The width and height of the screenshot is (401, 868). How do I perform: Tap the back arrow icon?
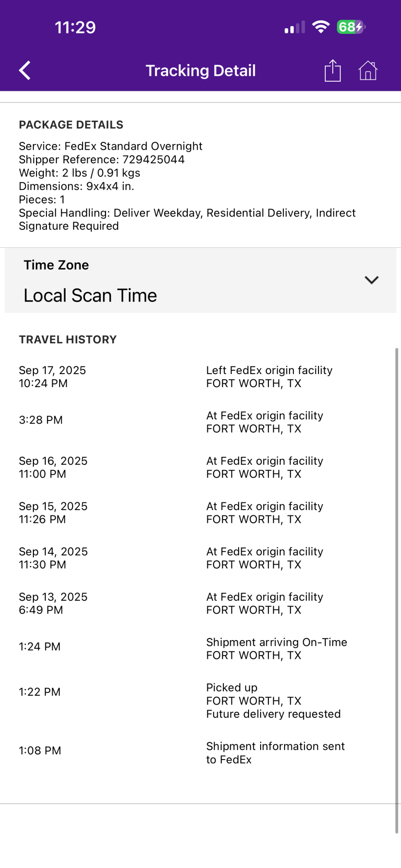point(25,70)
